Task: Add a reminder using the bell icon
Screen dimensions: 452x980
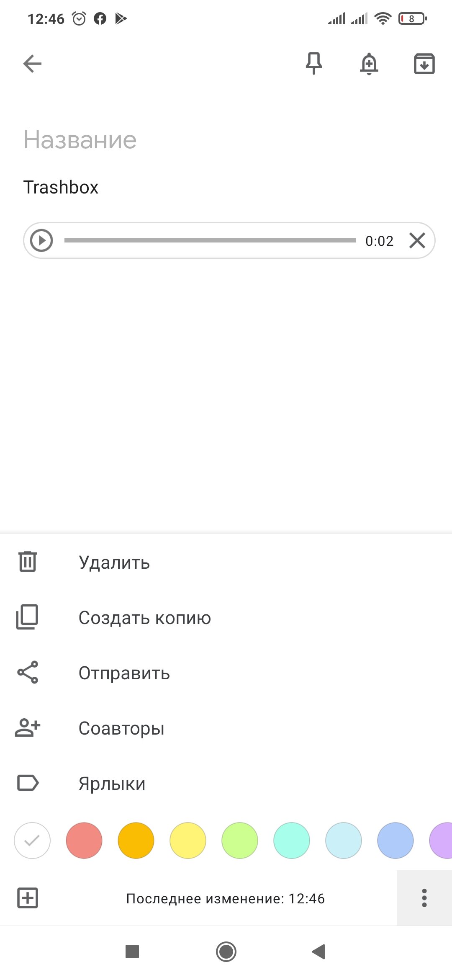Action: coord(369,64)
